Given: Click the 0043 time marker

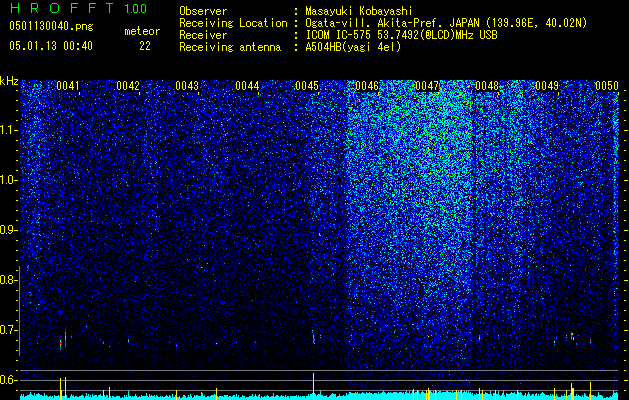Looking at the screenshot, I should 187,86.
